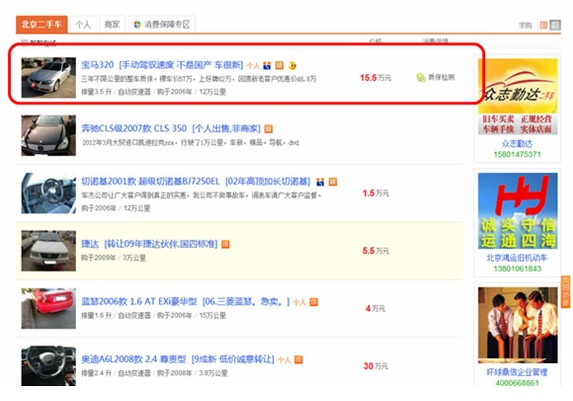Click the 求购 link at top right
This screenshot has width=573, height=401.
525,25
